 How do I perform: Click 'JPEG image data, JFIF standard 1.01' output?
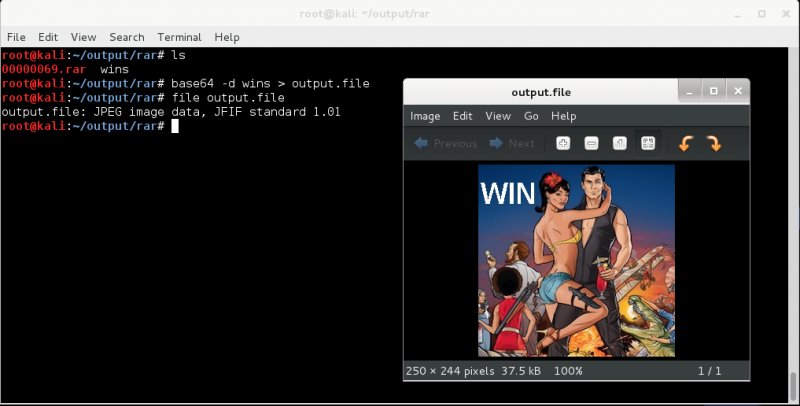[217, 112]
